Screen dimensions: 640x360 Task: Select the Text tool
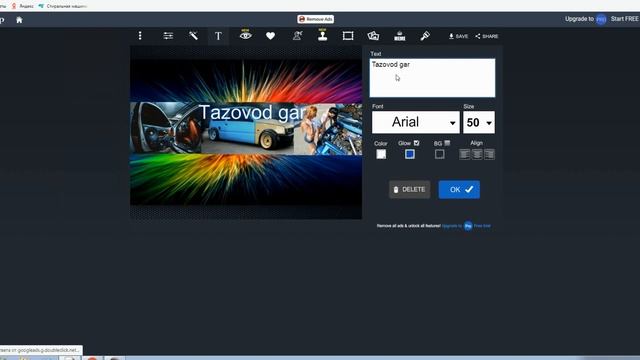click(x=218, y=36)
